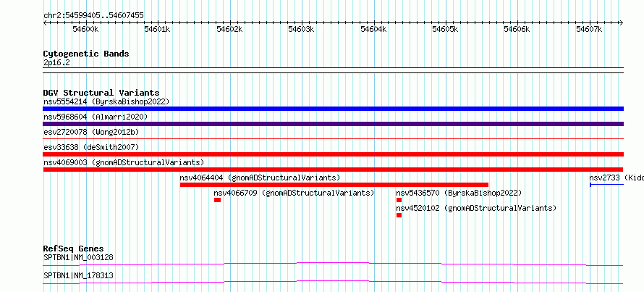
Task: Click the Cytogenetic Bands track title
Action: click(86, 54)
